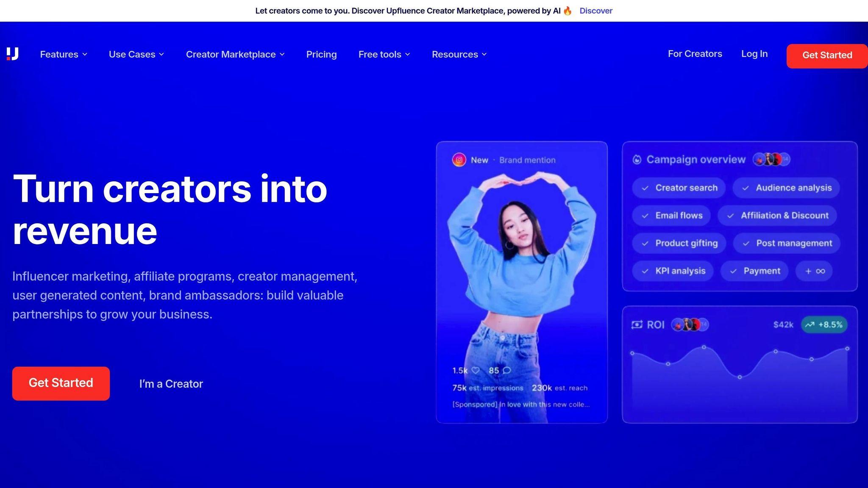Viewport: 868px width, 488px height.
Task: Click avatar group next to Campaign overview
Action: click(771, 160)
